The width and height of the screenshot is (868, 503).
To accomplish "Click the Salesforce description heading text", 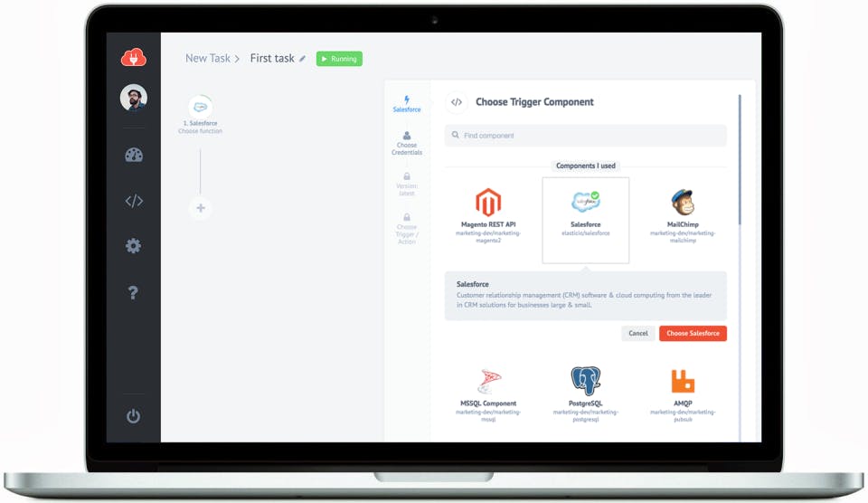I will 473,284.
